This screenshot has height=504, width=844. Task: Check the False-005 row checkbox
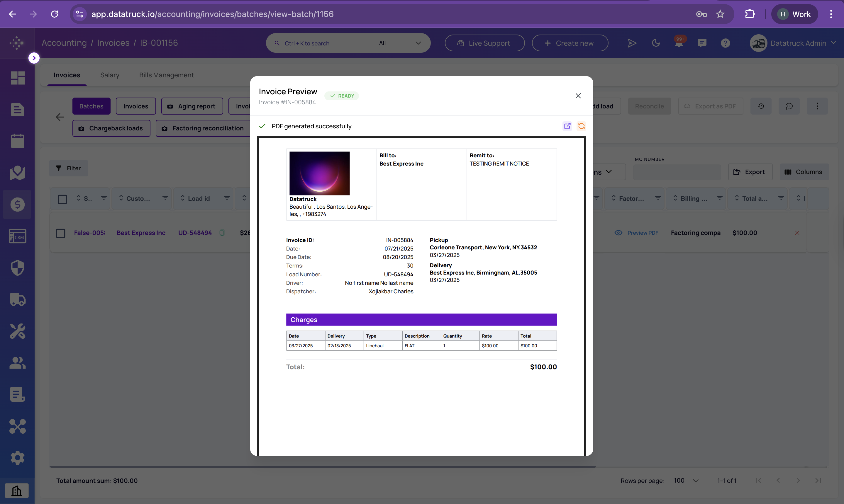[x=60, y=233]
